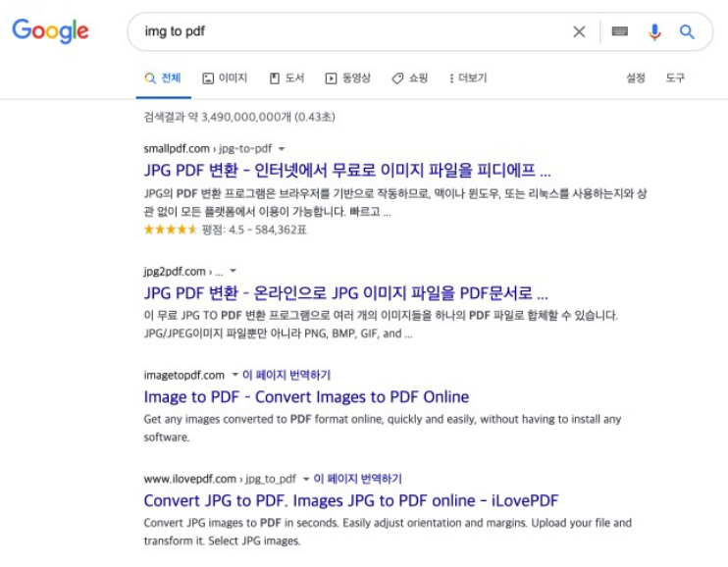Screen dimensions: 728x567
Task: Select the 전체 tab
Action: [163, 78]
